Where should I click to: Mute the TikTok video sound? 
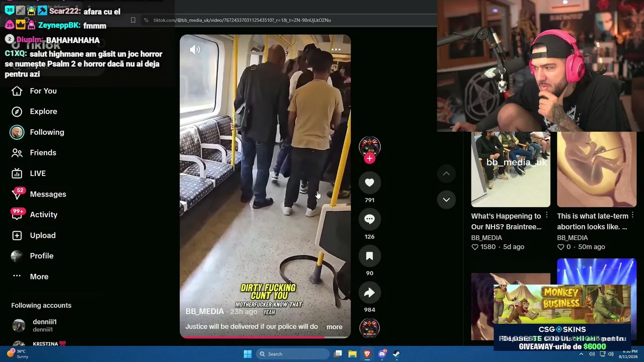[195, 49]
